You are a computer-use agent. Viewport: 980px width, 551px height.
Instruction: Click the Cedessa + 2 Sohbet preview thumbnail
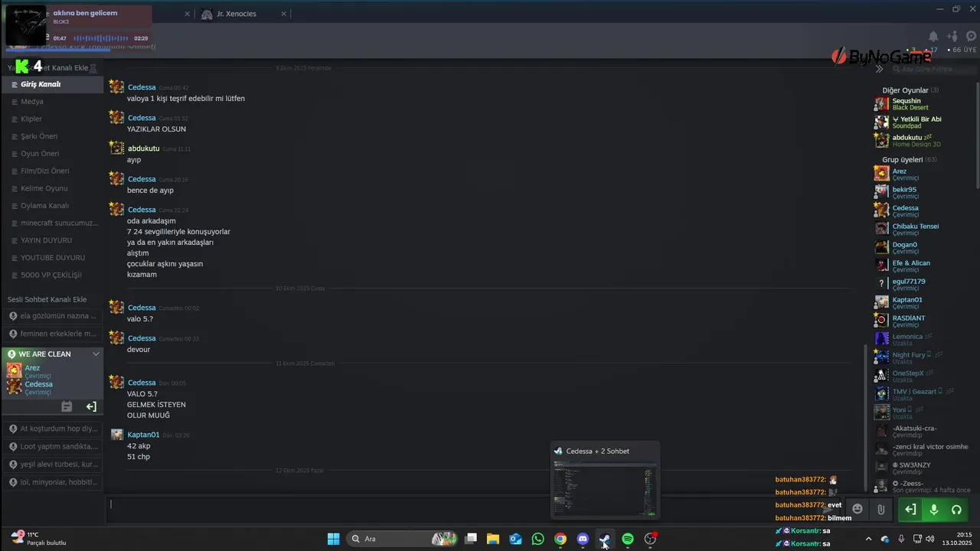(x=605, y=487)
